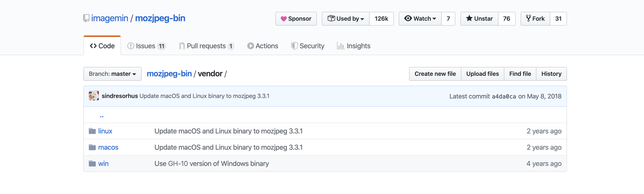Click the forks count 31

click(558, 19)
